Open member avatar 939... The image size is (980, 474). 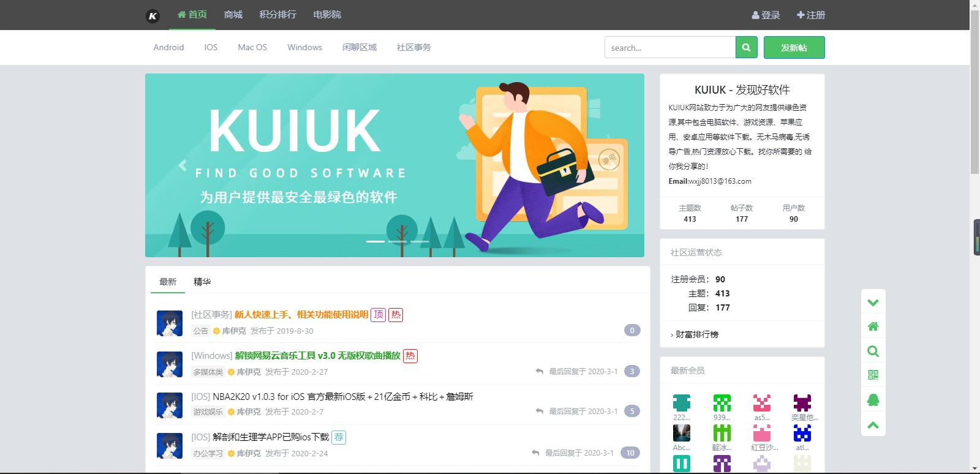click(722, 403)
